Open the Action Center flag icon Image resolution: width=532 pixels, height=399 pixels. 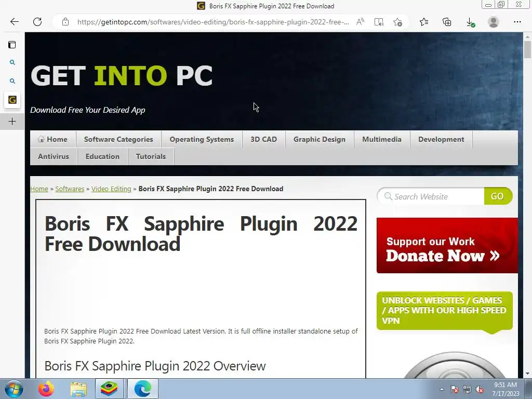point(454,389)
